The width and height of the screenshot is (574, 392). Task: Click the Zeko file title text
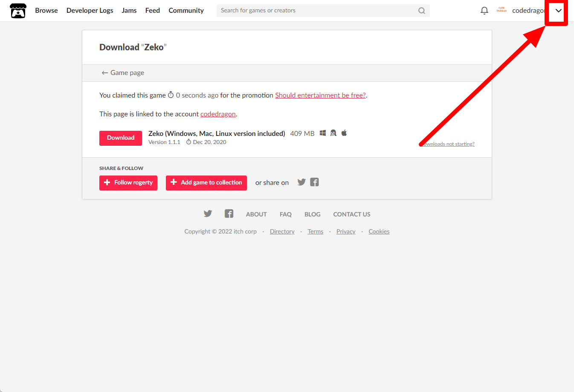click(217, 134)
